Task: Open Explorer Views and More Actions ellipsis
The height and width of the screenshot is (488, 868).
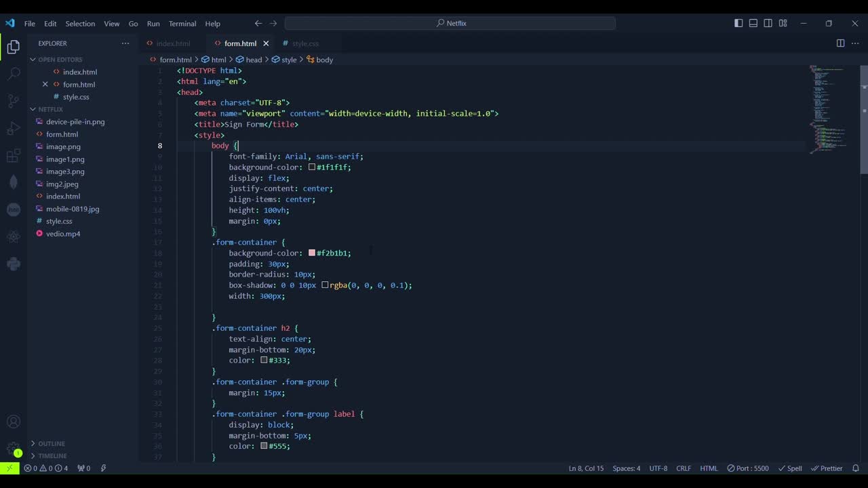Action: pyautogui.click(x=125, y=43)
